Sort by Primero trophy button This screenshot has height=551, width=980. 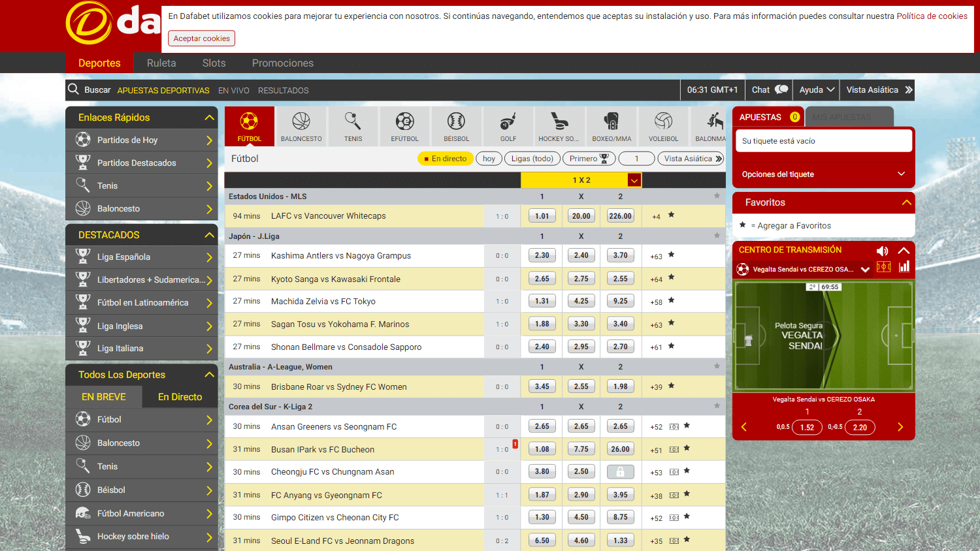(x=589, y=159)
